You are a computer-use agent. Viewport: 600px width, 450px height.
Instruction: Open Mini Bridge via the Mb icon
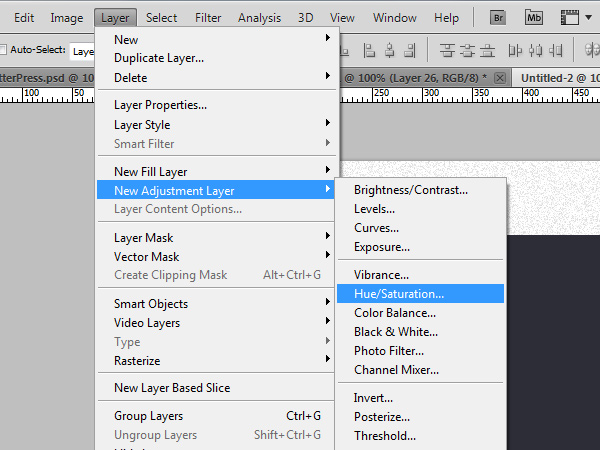tap(534, 18)
